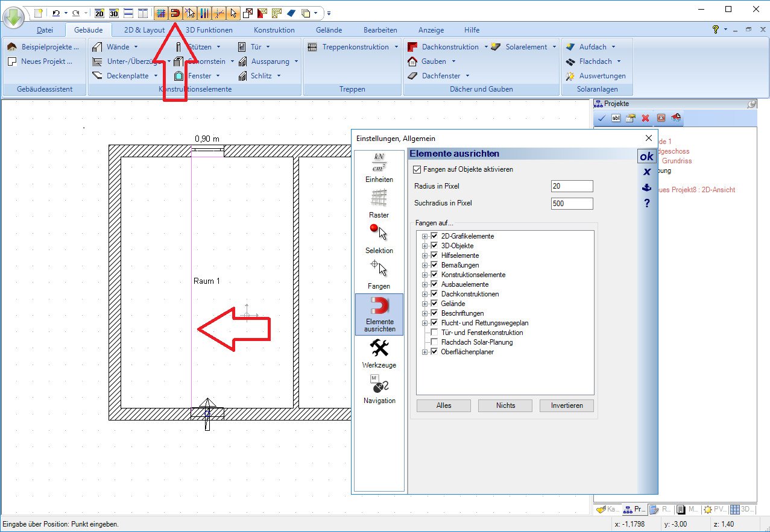This screenshot has width=770, height=532.
Task: Click the help question mark in dialog
Action: tap(646, 204)
